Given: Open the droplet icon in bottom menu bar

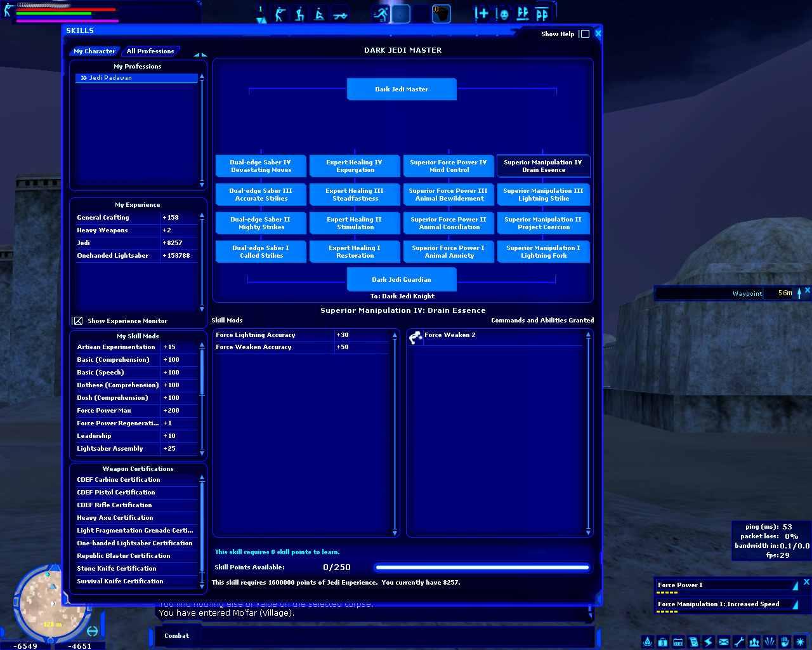Looking at the screenshot, I should click(x=647, y=642).
